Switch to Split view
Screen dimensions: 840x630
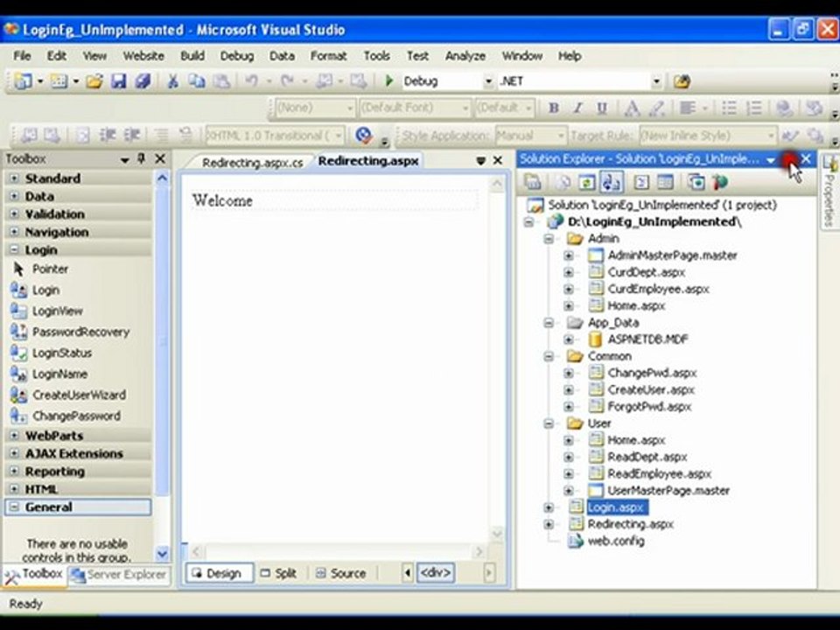pyautogui.click(x=279, y=573)
